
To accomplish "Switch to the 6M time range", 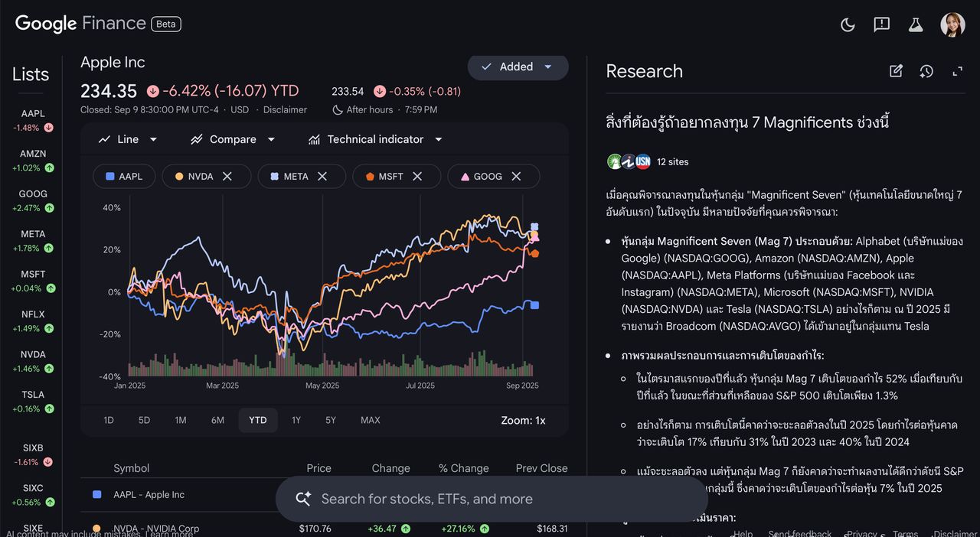I will tap(218, 420).
